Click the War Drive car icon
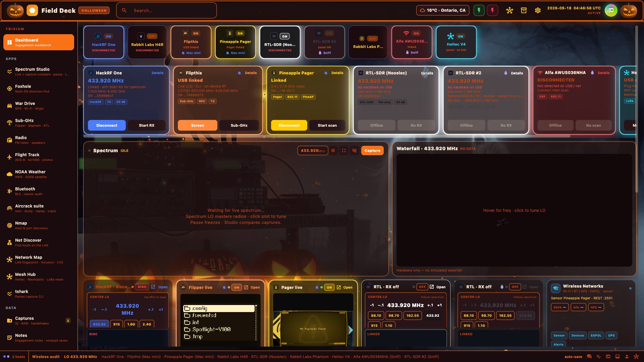644x362 pixels. tap(9, 106)
